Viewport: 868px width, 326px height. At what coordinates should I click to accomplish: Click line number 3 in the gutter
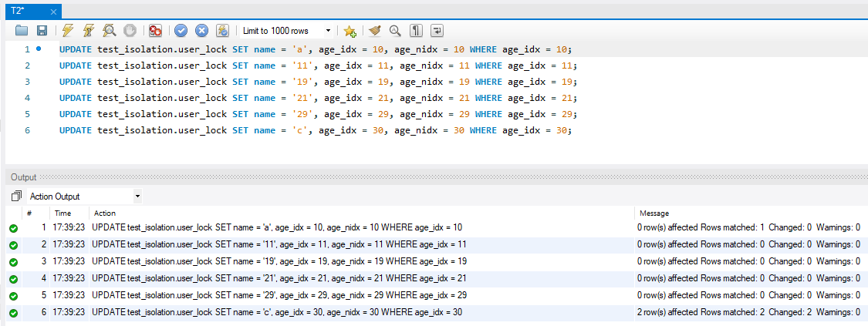[x=27, y=82]
